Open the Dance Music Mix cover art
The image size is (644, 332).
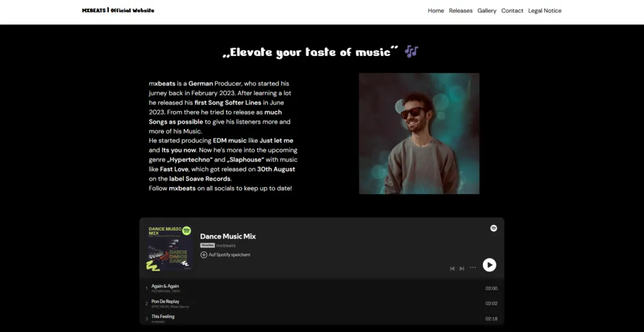tap(169, 248)
